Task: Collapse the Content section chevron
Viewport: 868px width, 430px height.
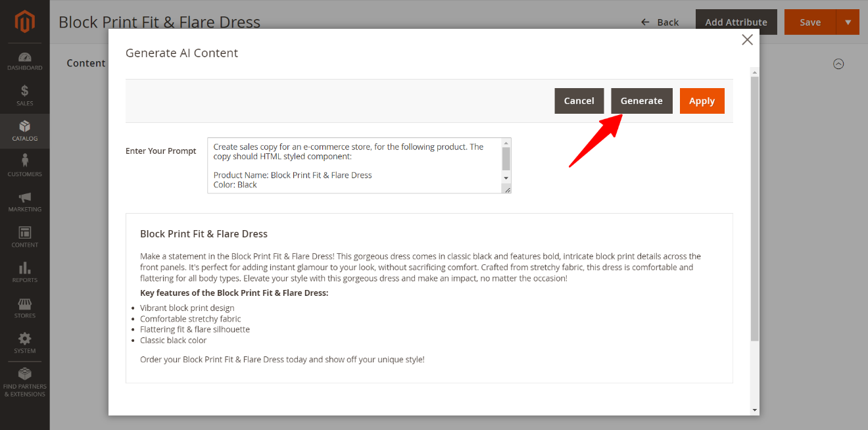Action: click(x=838, y=64)
